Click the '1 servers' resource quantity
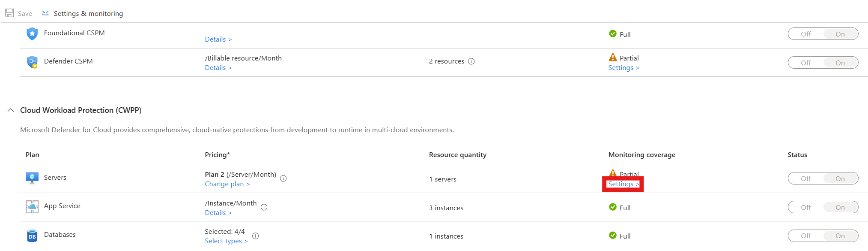Image resolution: width=868 pixels, height=251 pixels. tap(442, 179)
